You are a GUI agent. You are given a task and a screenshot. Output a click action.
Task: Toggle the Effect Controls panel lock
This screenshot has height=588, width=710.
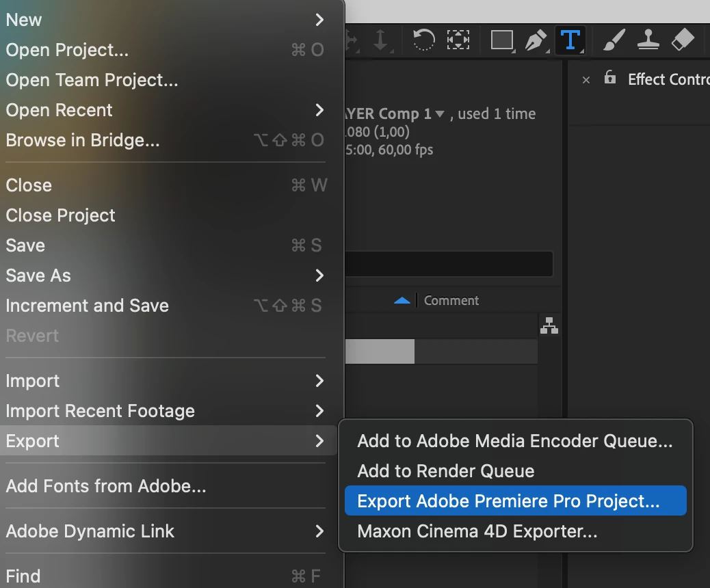coord(610,78)
